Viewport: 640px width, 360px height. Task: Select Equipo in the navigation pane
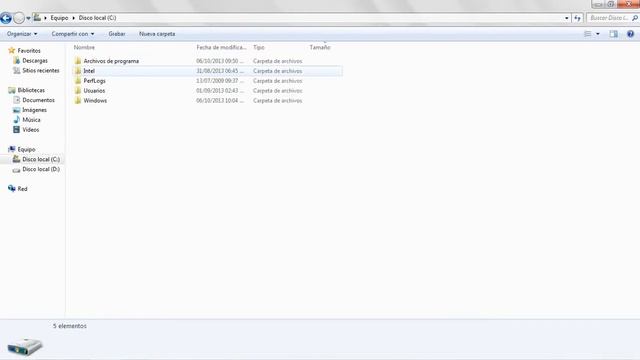pyautogui.click(x=26, y=149)
